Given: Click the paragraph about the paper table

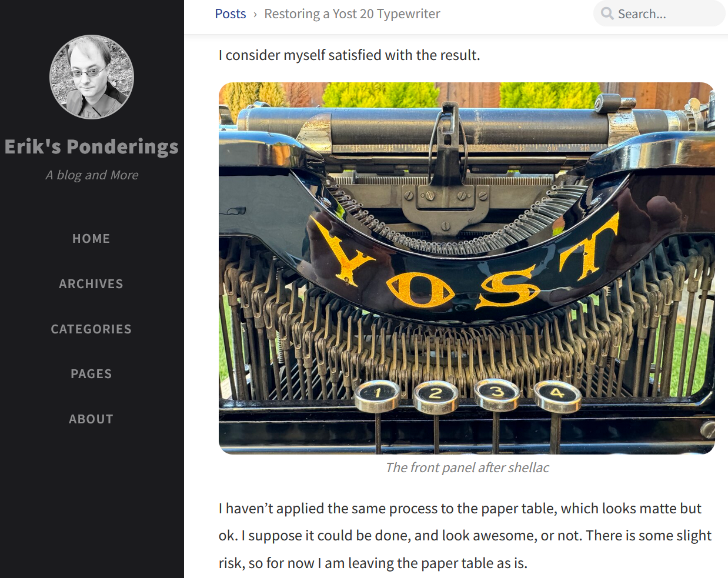Looking at the screenshot, I should point(465,536).
